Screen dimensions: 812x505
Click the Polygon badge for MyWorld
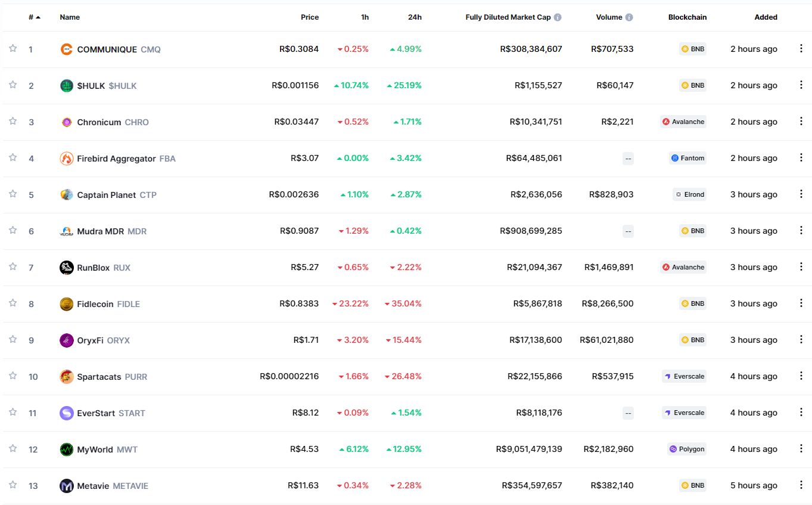point(687,449)
